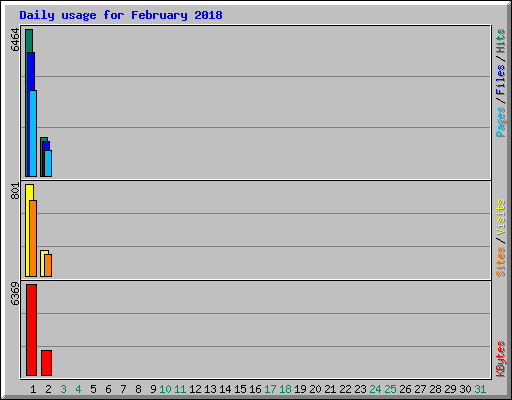Click day 7 on the x-axis
The image size is (512, 400).
[x=123, y=389]
